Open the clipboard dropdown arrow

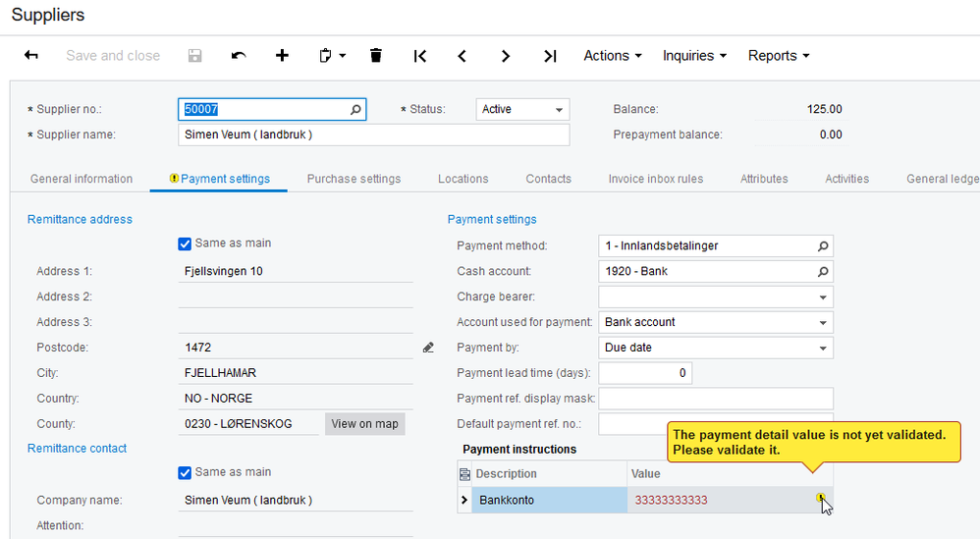point(343,56)
